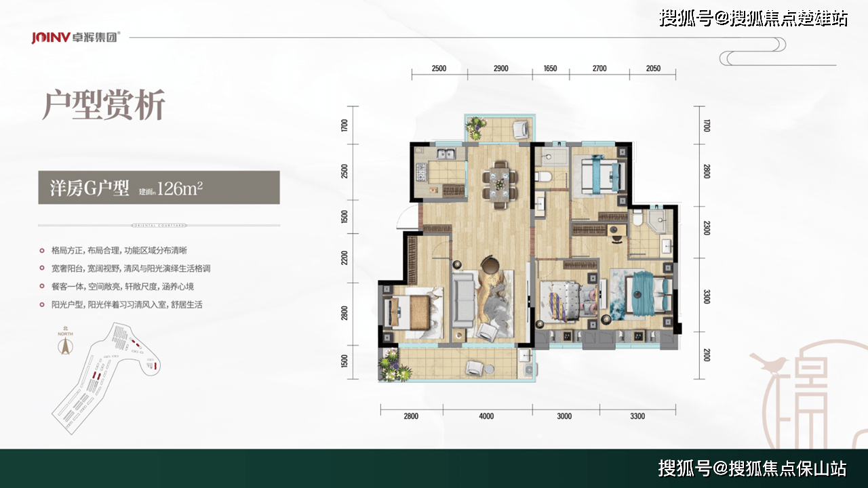Click the JOINV 卓辉集团 logo
868x488 pixels.
click(76, 37)
